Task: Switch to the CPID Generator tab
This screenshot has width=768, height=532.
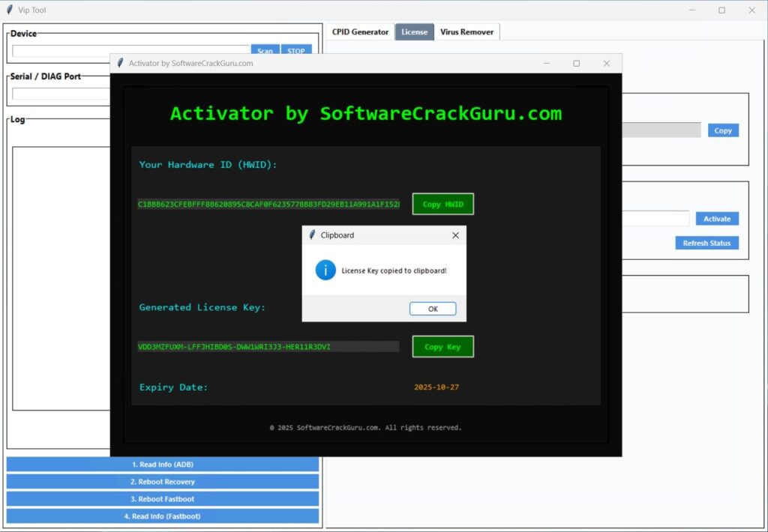Action: coord(360,32)
